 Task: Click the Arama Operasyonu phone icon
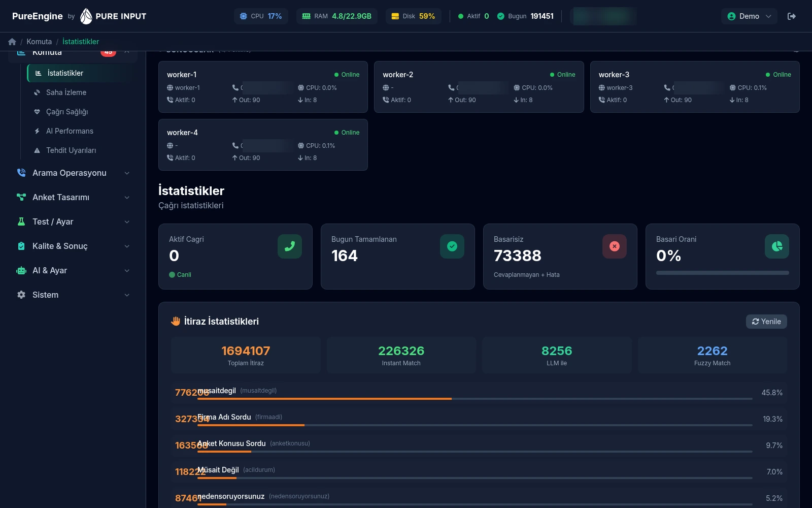coord(21,173)
